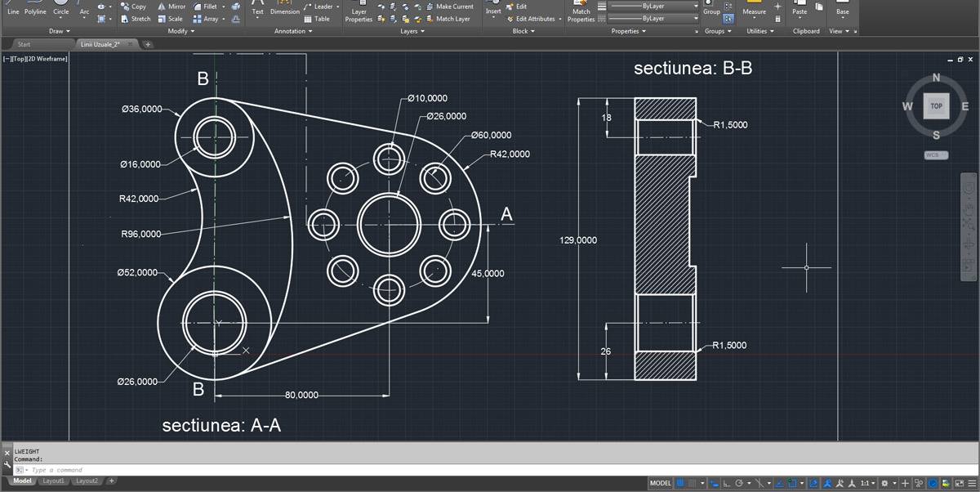Click the Group tool
This screenshot has width=980, height=492.
tap(711, 8)
